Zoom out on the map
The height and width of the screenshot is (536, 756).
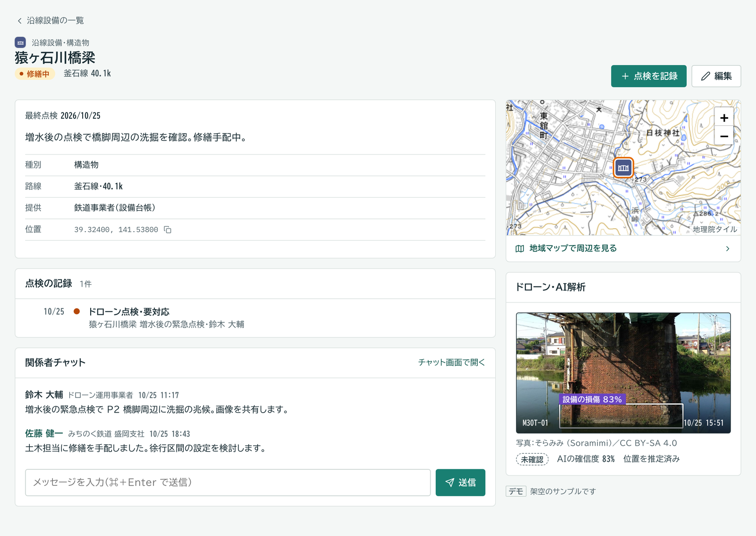coord(724,136)
